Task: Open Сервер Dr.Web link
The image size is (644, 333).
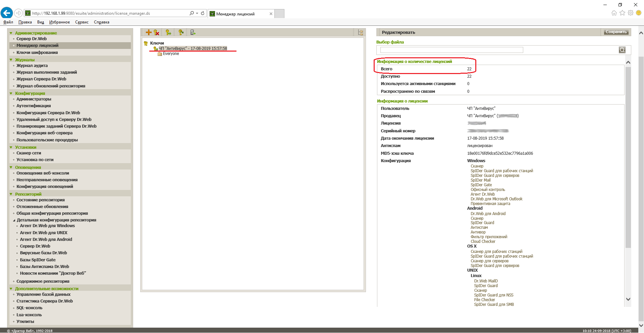Action: 32,39
